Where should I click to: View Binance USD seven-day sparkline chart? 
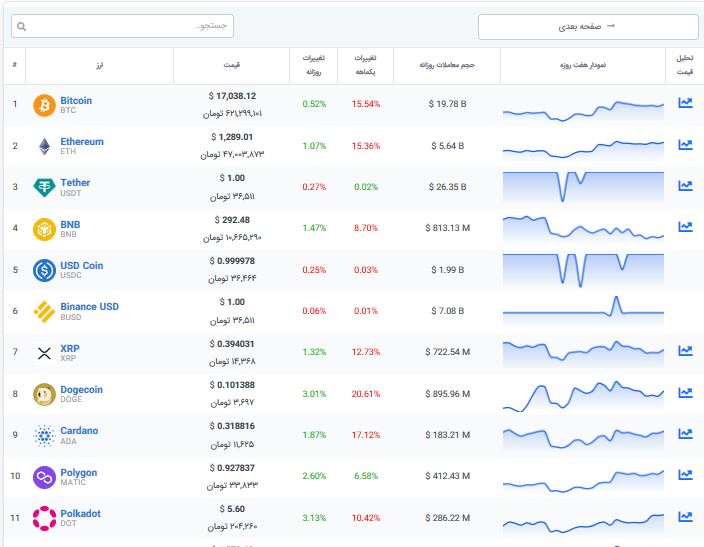point(583,310)
